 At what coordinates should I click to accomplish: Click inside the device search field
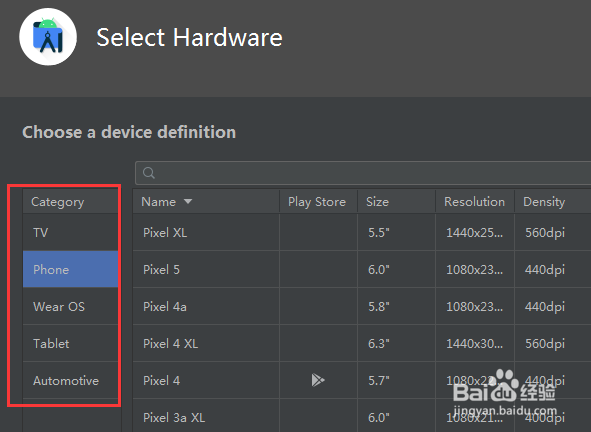[x=363, y=173]
